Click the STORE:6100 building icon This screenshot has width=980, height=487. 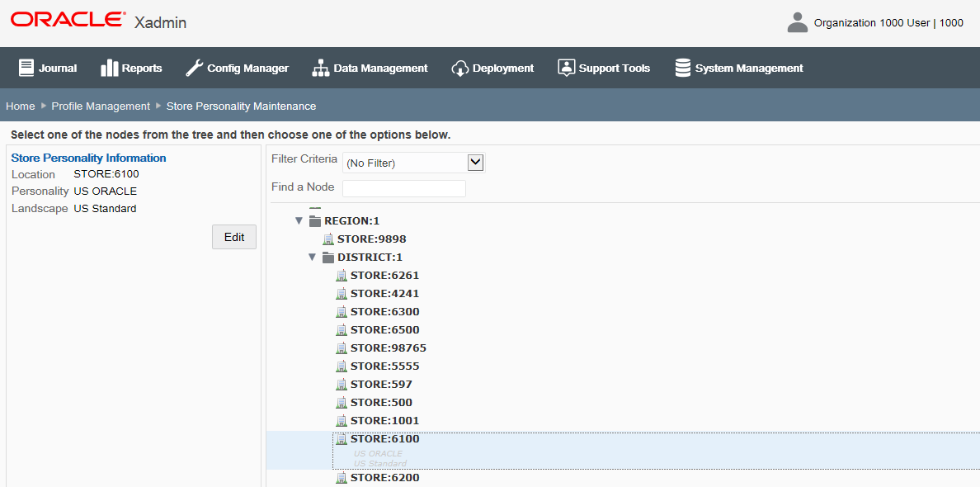click(x=342, y=439)
